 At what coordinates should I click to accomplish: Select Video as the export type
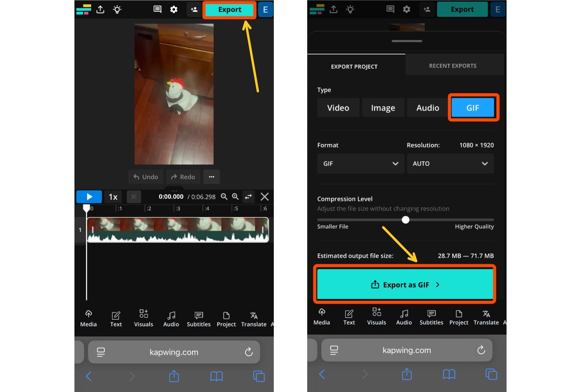(x=338, y=108)
